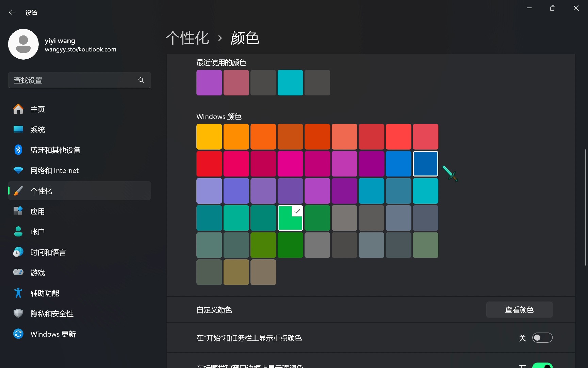Go to 时间和语言 settings
Image resolution: width=588 pixels, height=368 pixels.
80,252
